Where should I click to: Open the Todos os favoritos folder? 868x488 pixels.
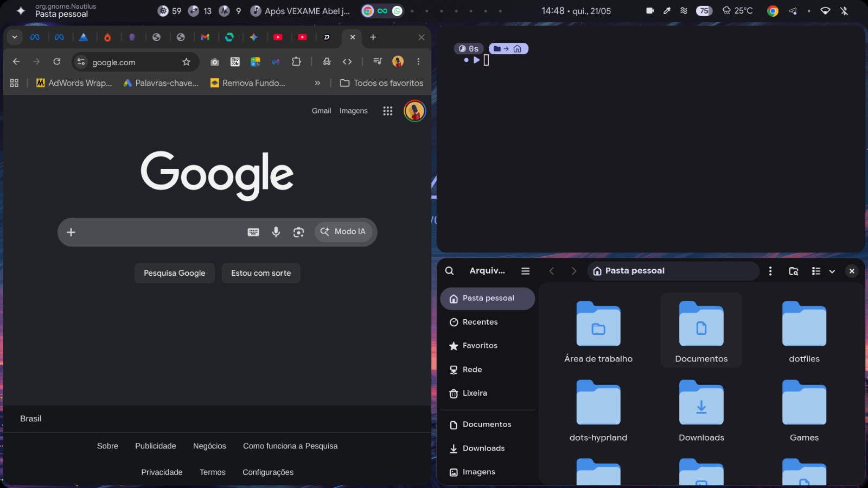point(381,83)
